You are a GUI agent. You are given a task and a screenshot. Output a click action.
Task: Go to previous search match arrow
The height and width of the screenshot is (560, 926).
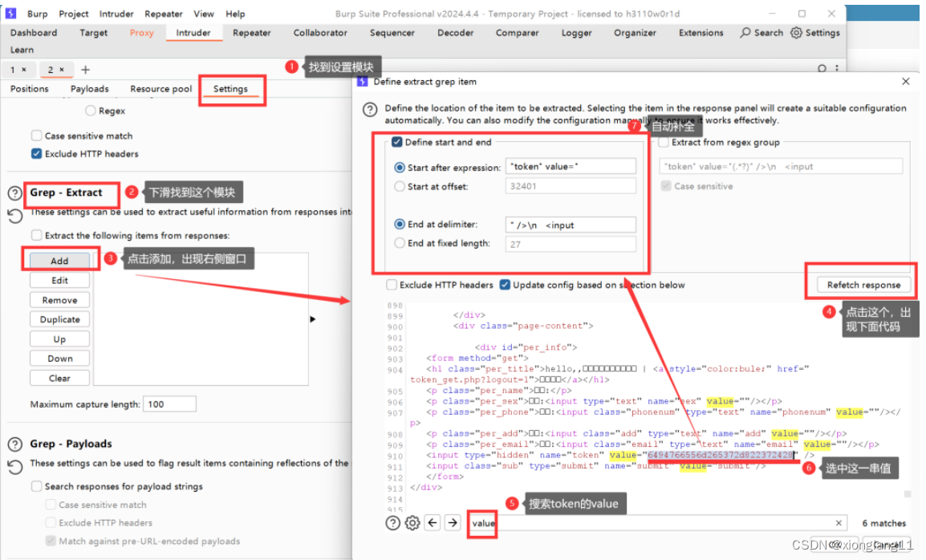click(x=433, y=523)
